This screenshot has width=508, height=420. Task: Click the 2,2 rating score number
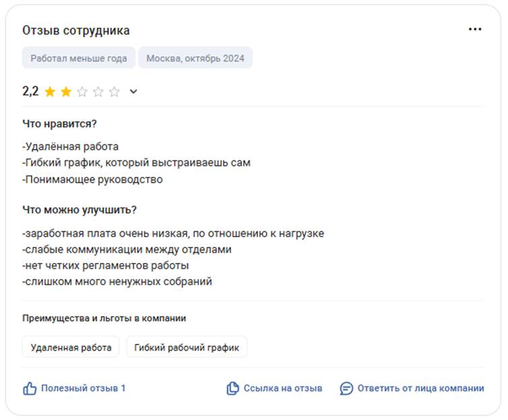point(30,92)
